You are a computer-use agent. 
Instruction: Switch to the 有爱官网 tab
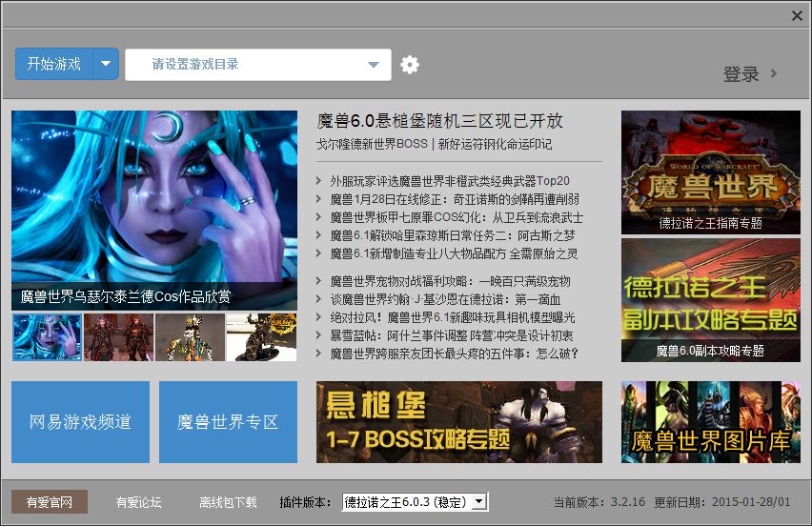(50, 502)
